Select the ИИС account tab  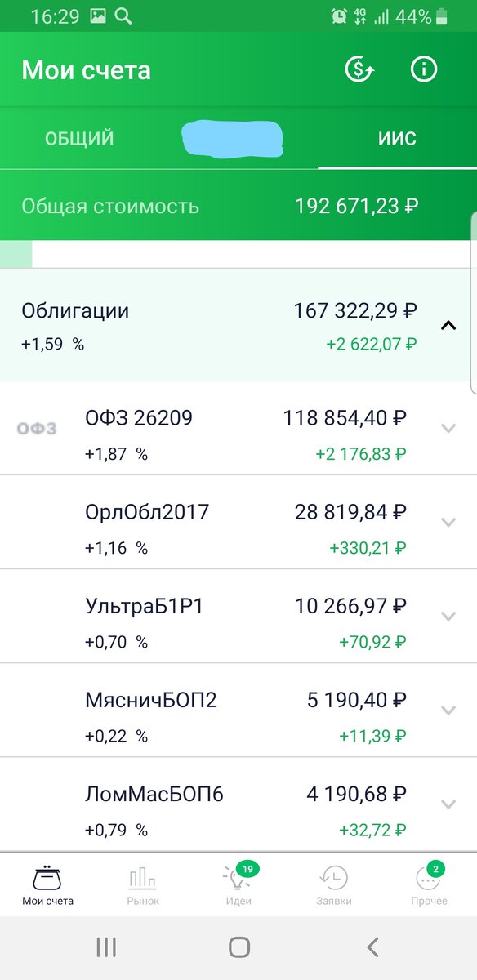coord(398,138)
